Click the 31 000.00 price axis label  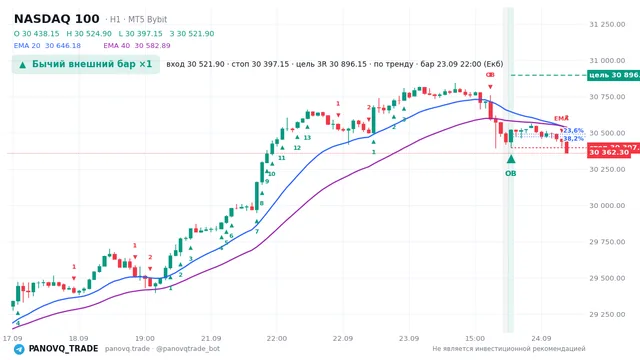click(607, 60)
